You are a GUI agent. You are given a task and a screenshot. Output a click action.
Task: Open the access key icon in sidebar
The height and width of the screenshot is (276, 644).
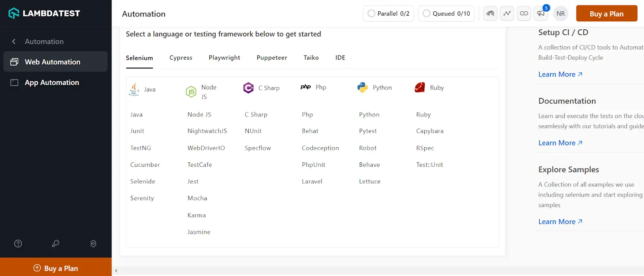[56, 243]
